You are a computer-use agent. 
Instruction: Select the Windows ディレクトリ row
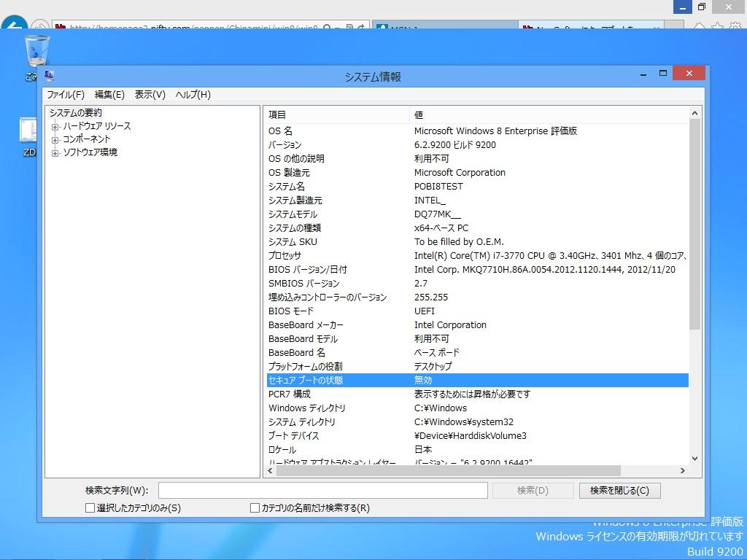(x=476, y=408)
